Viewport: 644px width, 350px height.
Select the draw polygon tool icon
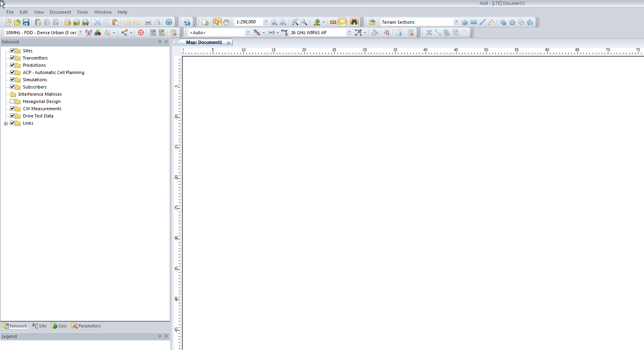pyautogui.click(x=465, y=22)
